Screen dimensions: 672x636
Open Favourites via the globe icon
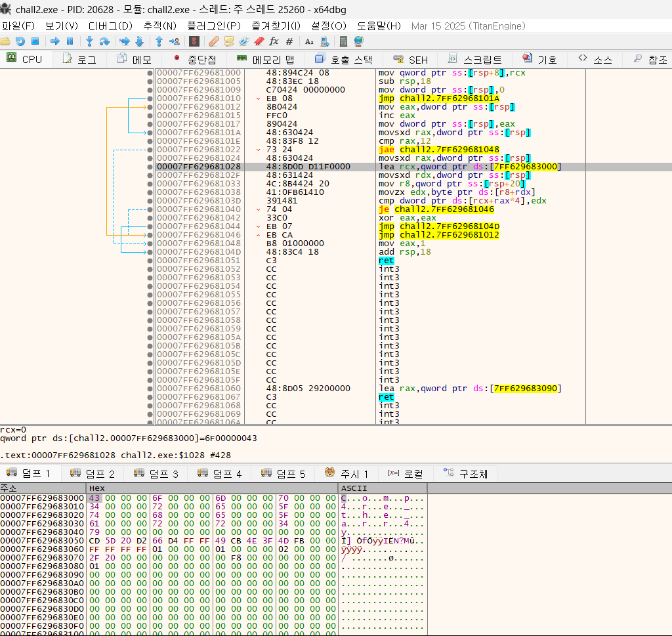(358, 41)
